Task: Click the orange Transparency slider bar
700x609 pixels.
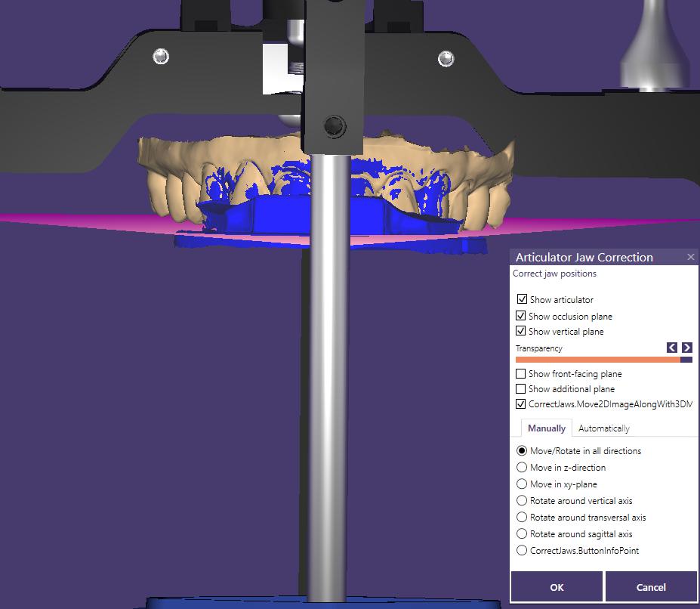Action: (x=597, y=360)
